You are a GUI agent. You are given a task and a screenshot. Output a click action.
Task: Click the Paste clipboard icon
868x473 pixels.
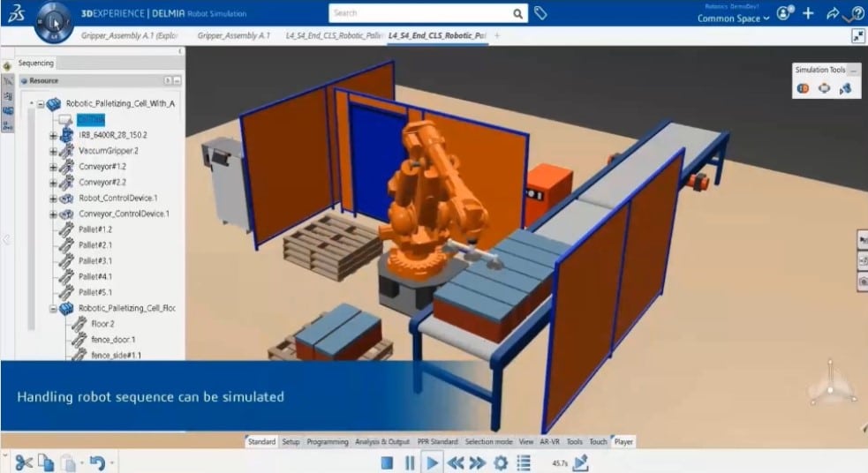click(68, 462)
